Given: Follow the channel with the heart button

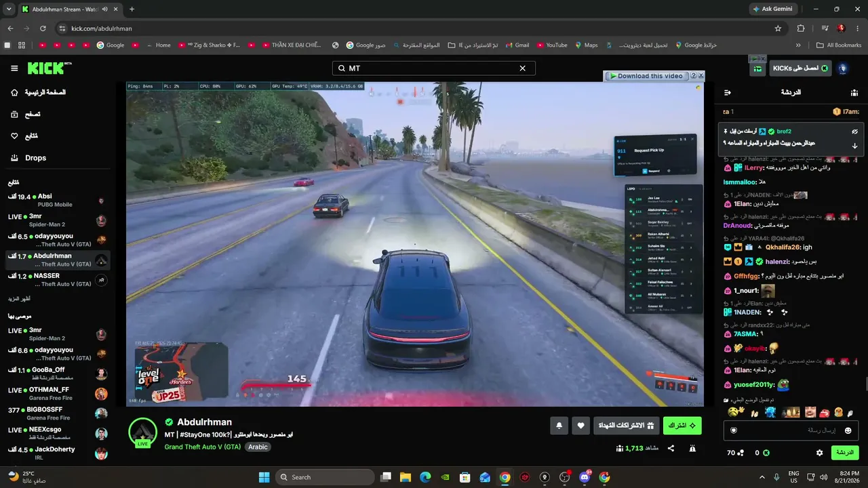Looking at the screenshot, I should click(x=580, y=426).
